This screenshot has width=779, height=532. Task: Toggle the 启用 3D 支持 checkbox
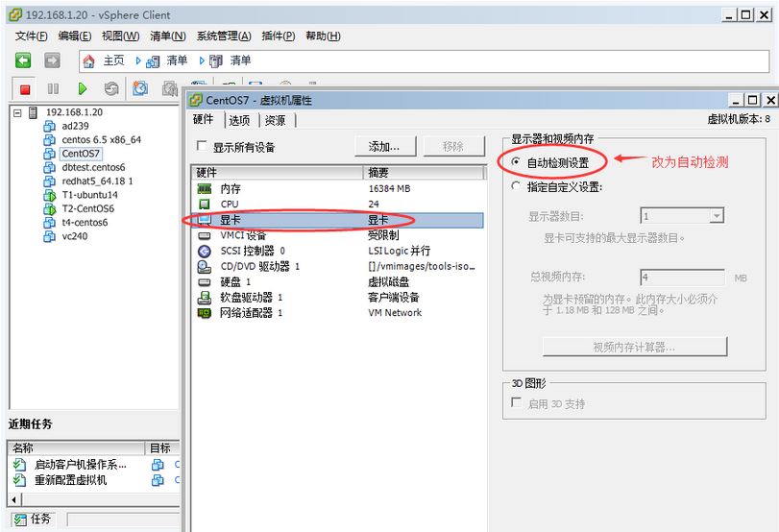[x=517, y=402]
